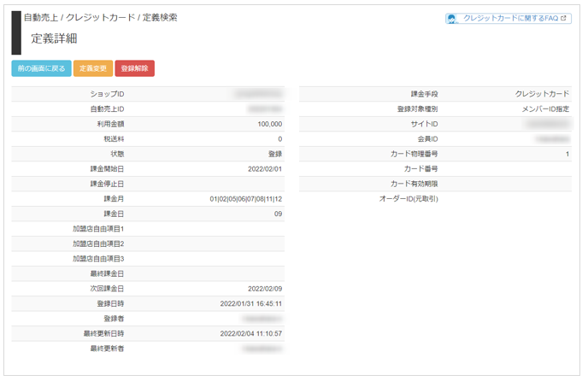Viewport: 588px width, 381px height.
Task: Open the 定義変更 edit button
Action: 93,68
